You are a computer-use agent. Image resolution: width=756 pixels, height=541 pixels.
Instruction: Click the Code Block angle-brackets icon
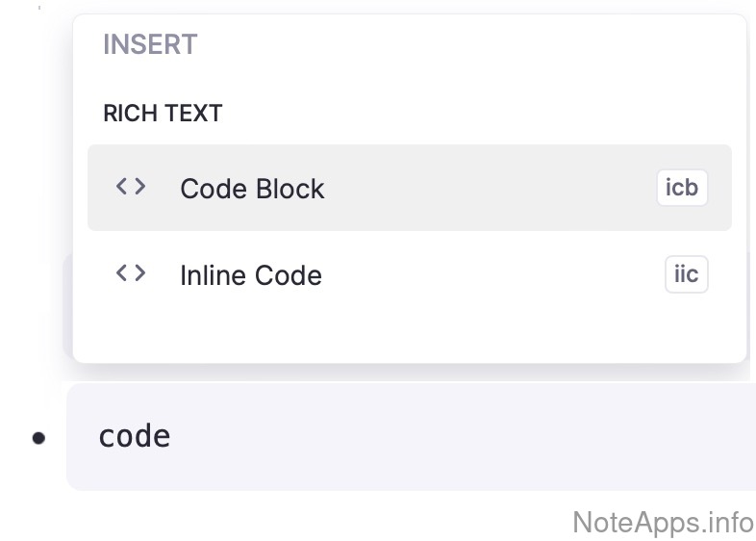point(131,187)
